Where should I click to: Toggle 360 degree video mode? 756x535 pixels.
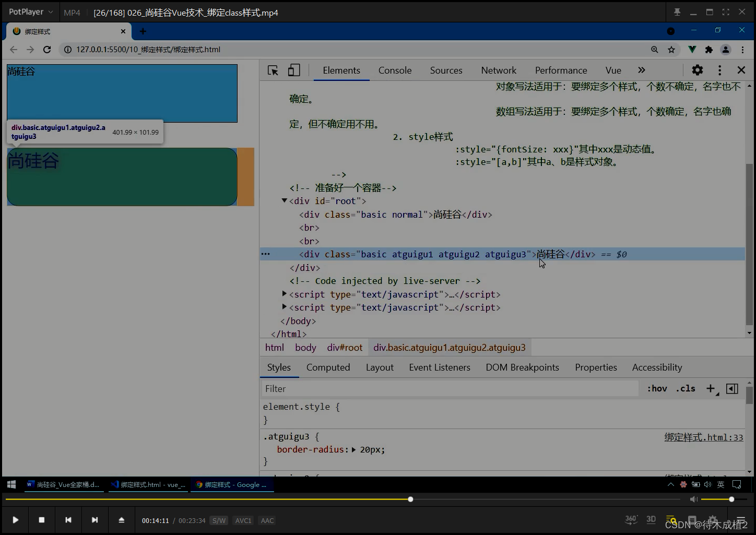pos(631,519)
